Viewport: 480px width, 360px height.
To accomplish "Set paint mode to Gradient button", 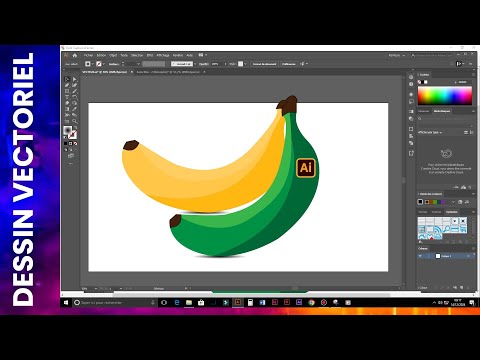I will click(x=71, y=144).
